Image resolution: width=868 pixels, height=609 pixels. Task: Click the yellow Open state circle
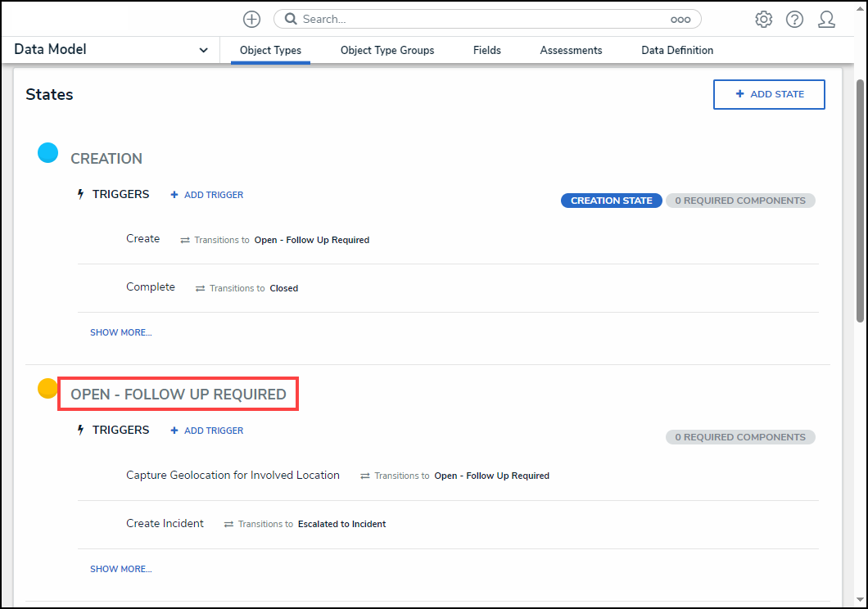click(x=48, y=388)
